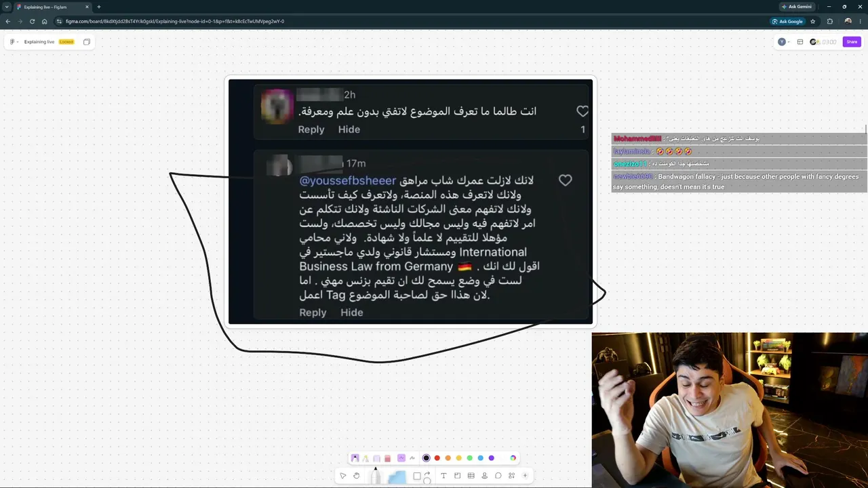This screenshot has width=868, height=488.
Task: Go back in browser history
Action: click(x=8, y=21)
